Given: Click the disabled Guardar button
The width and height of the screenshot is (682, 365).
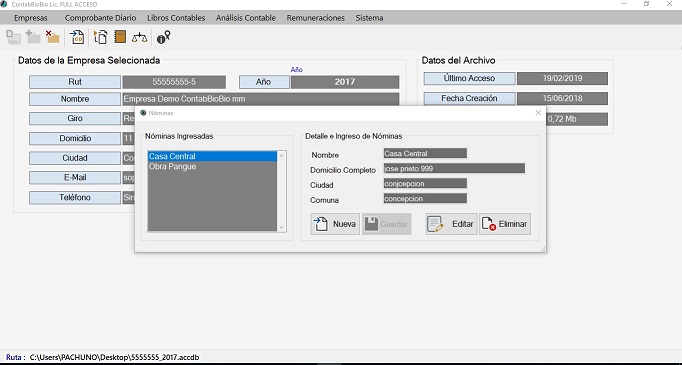Looking at the screenshot, I should [387, 224].
